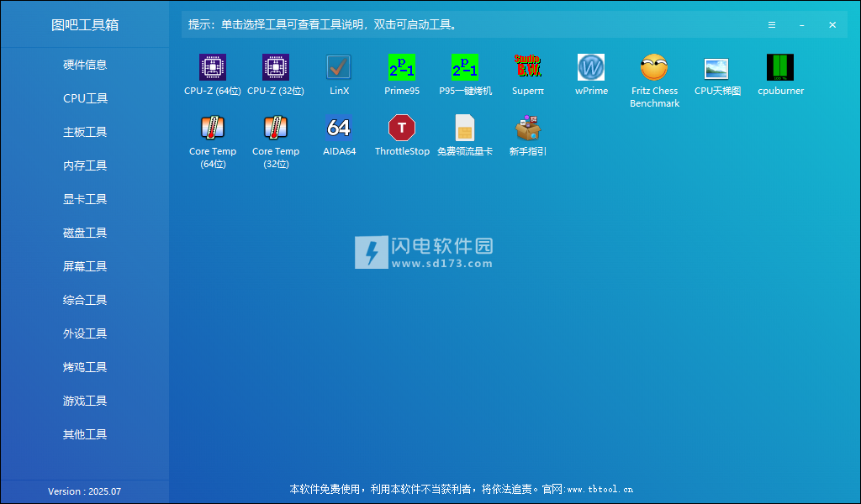Screen dimensions: 861x504
Task: Select the ThrottleStop red octagon icon
Action: click(x=402, y=128)
